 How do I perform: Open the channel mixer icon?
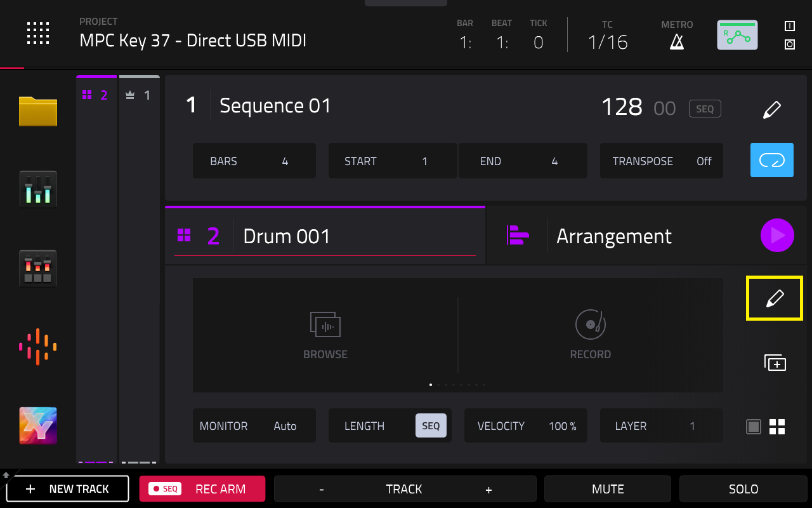click(38, 189)
